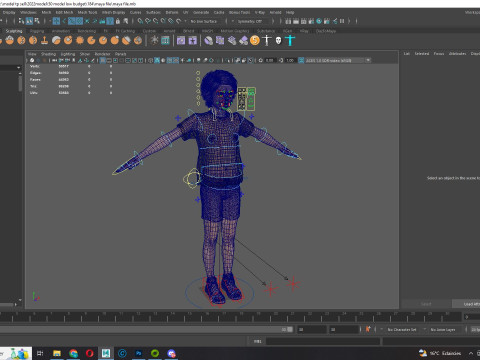Open the No Live Surface dropdown
The height and width of the screenshot is (360, 480).
click(x=205, y=21)
